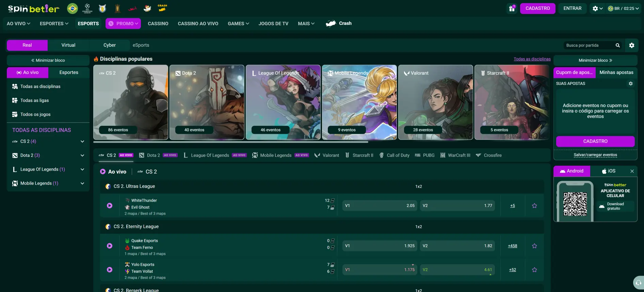Go to CASSINO AO VIVO menu item
The height and width of the screenshot is (292, 644).
pyautogui.click(x=198, y=24)
